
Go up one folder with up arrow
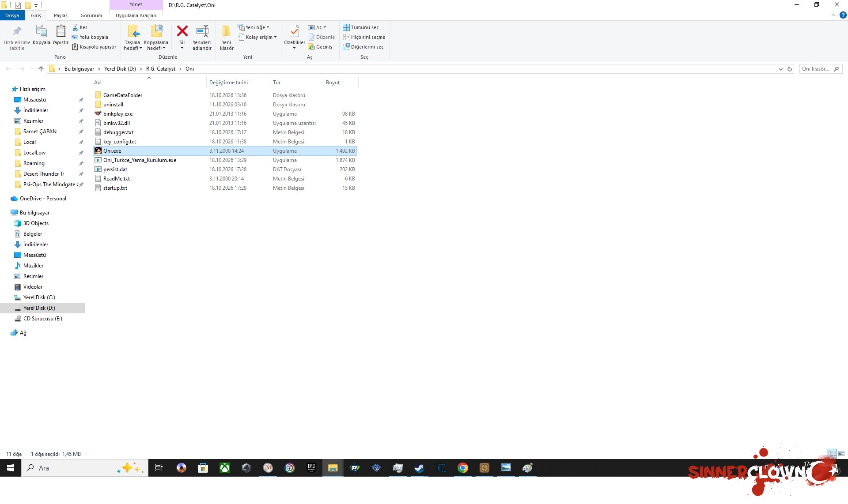[41, 69]
